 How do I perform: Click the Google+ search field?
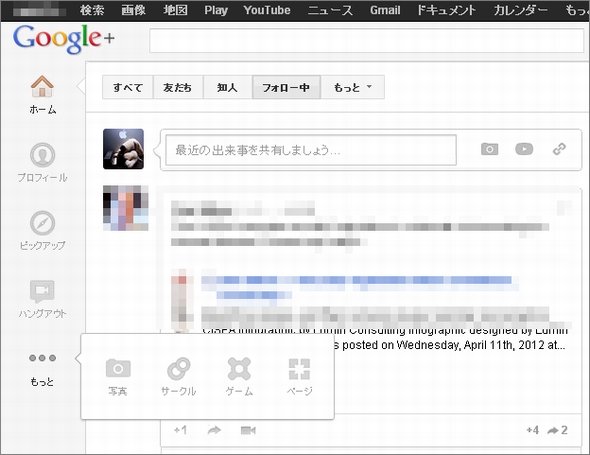(x=367, y=40)
